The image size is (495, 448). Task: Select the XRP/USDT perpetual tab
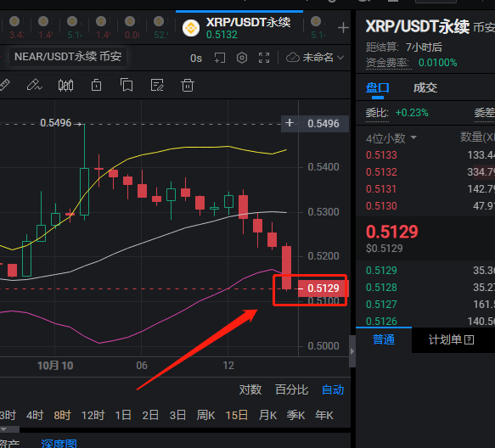click(239, 28)
